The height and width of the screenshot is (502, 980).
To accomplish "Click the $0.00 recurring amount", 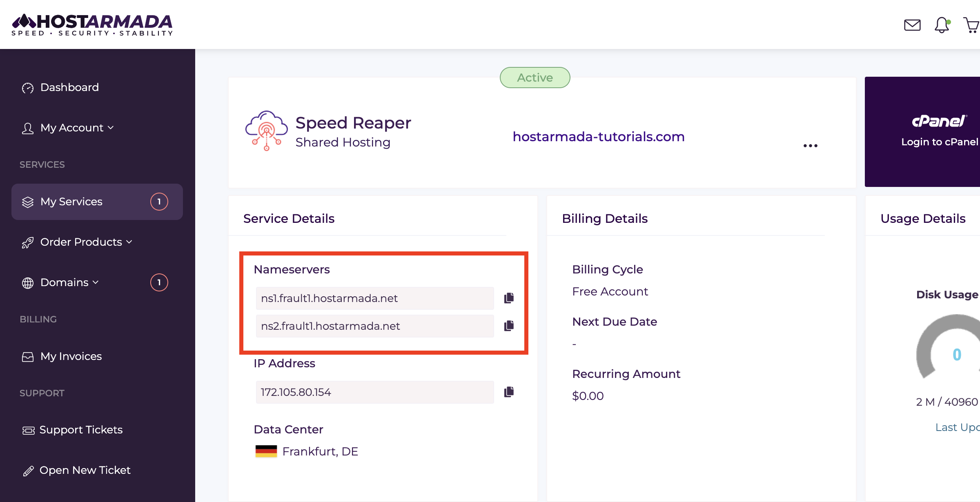I will coord(588,396).
